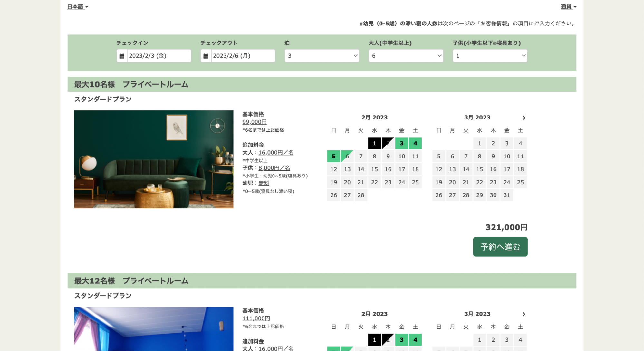Viewport: 644px width, 351px height.
Task: Click the 予約へ進む reservation button
Action: [x=500, y=247]
